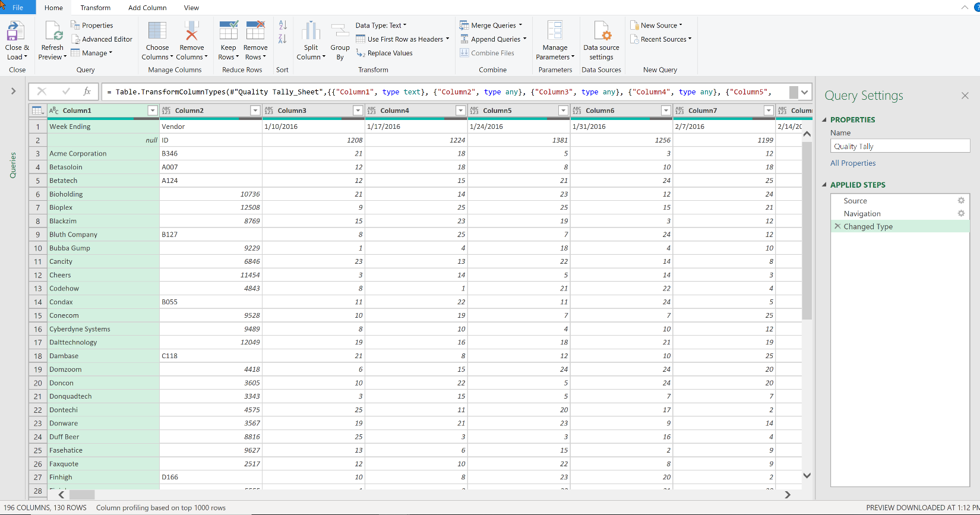Open the All Properties link

pos(853,163)
